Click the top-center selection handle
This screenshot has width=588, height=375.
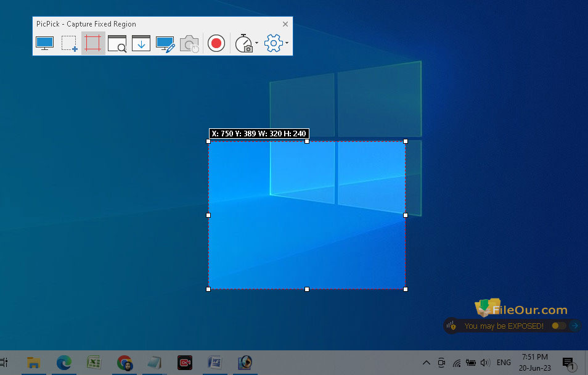click(307, 141)
